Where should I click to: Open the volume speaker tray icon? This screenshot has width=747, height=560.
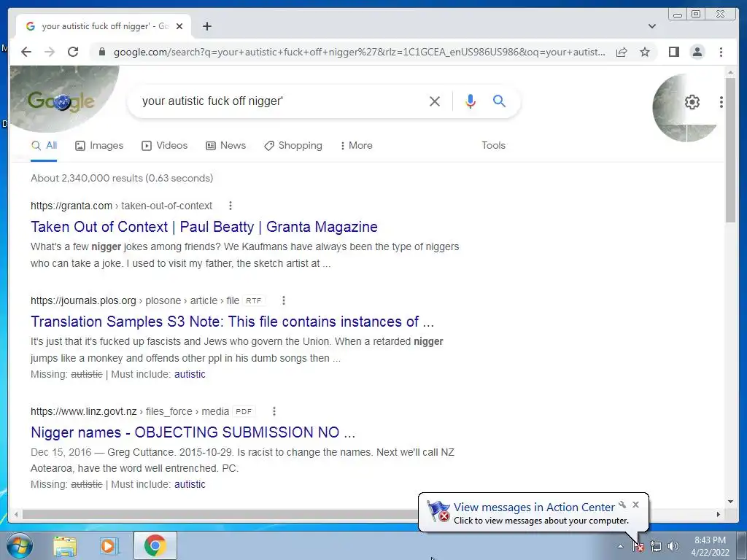pyautogui.click(x=673, y=547)
